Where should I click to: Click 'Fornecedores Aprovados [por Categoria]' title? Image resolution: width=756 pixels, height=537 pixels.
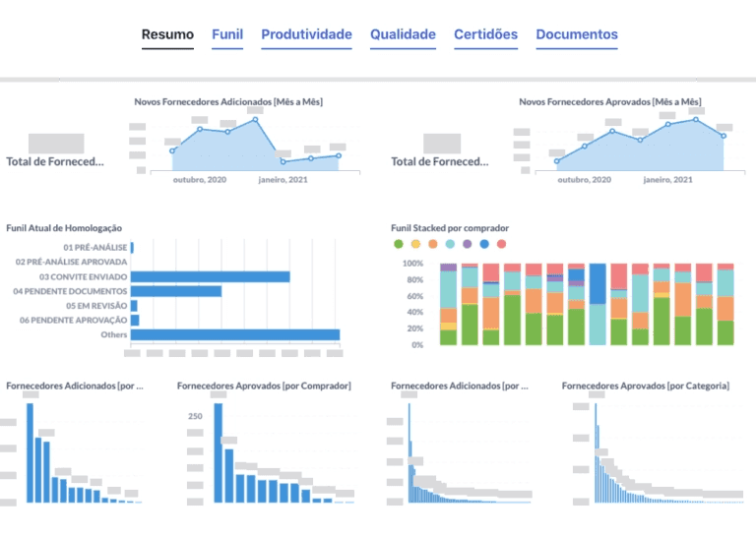(646, 387)
